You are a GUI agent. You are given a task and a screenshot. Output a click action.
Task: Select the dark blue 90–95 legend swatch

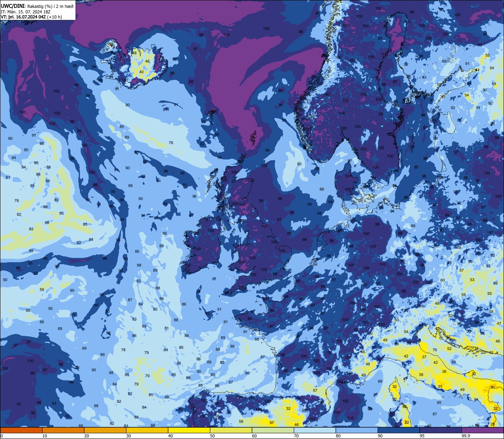click(398, 430)
